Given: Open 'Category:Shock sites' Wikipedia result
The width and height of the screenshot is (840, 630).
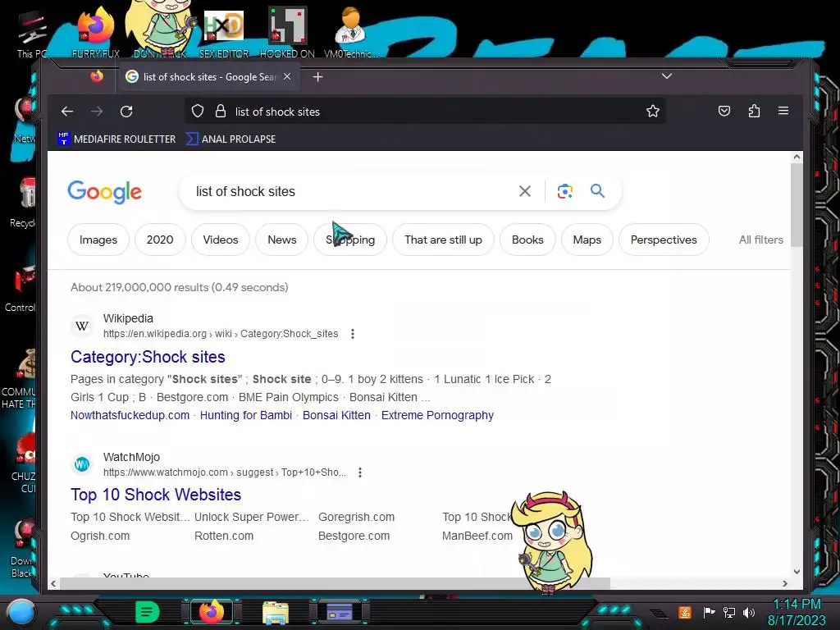Looking at the screenshot, I should tap(148, 357).
